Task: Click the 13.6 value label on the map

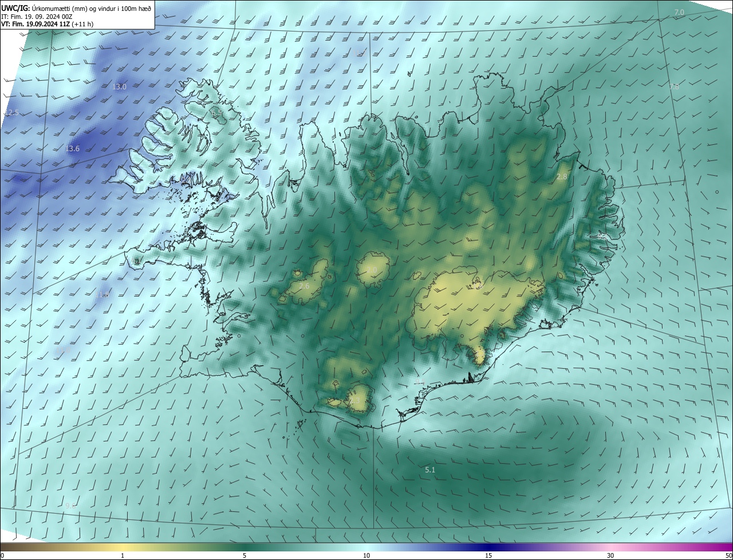Action: (72, 149)
